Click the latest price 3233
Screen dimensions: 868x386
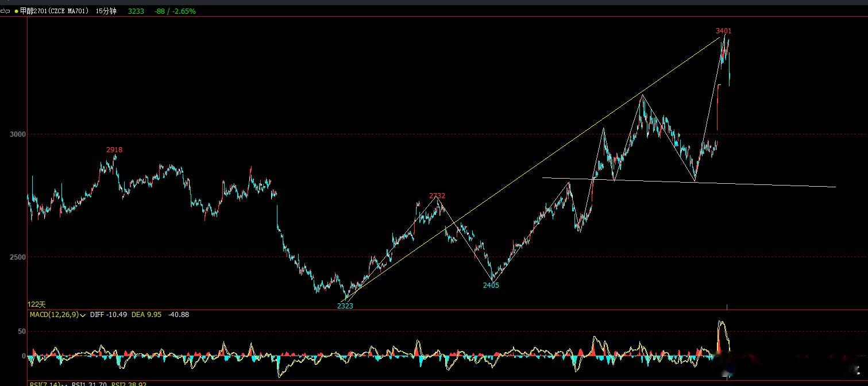coord(136,11)
